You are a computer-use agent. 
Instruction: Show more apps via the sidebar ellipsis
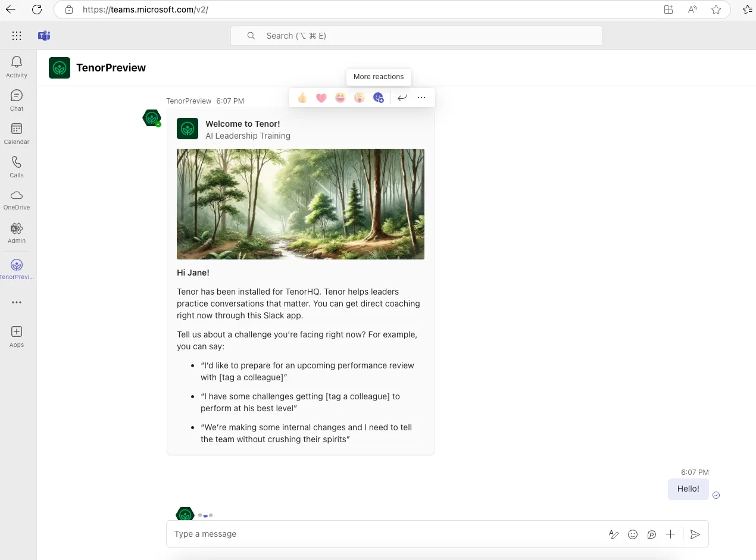coord(17,302)
